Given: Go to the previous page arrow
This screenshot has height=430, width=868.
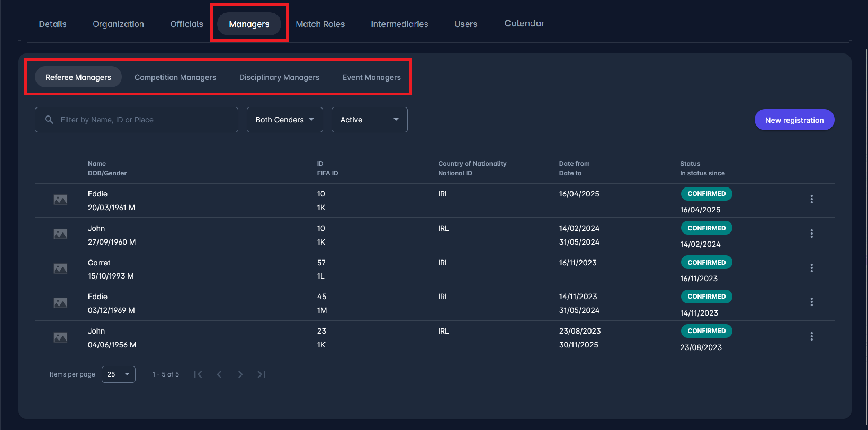Looking at the screenshot, I should [219, 374].
